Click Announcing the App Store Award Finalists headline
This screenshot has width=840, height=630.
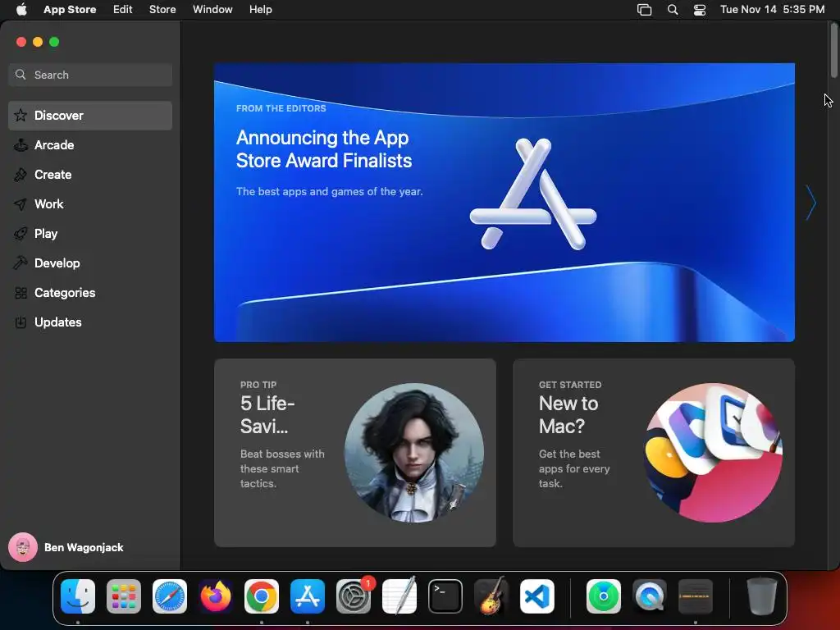click(x=323, y=149)
